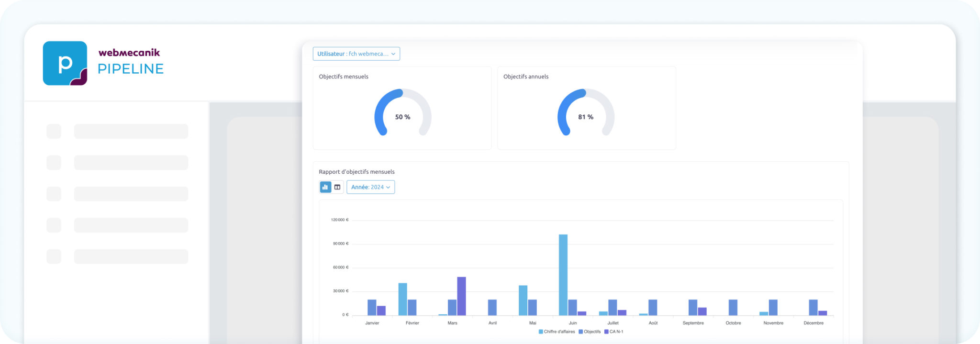Select the second sidebar menu placeholder
The width and height of the screenshot is (980, 344).
pos(131,163)
